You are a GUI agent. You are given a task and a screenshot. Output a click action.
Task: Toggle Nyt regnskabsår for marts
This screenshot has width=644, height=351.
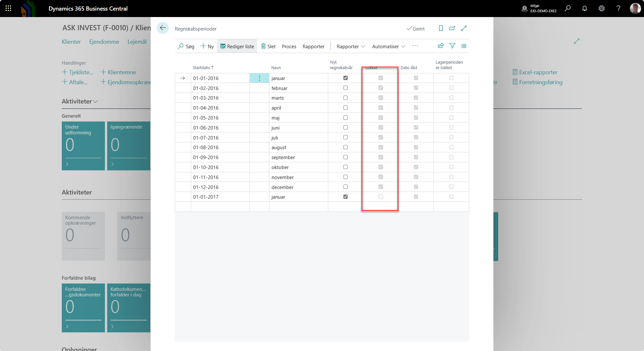(345, 98)
